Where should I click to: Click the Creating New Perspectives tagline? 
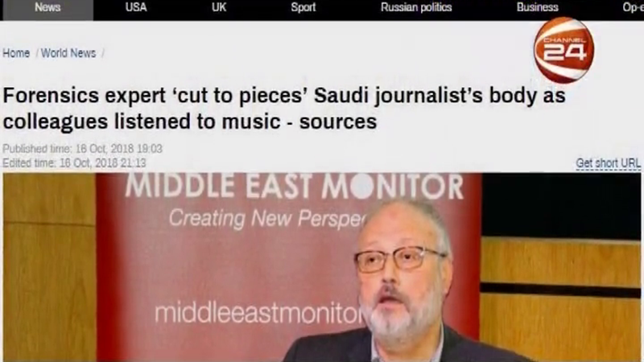(267, 218)
